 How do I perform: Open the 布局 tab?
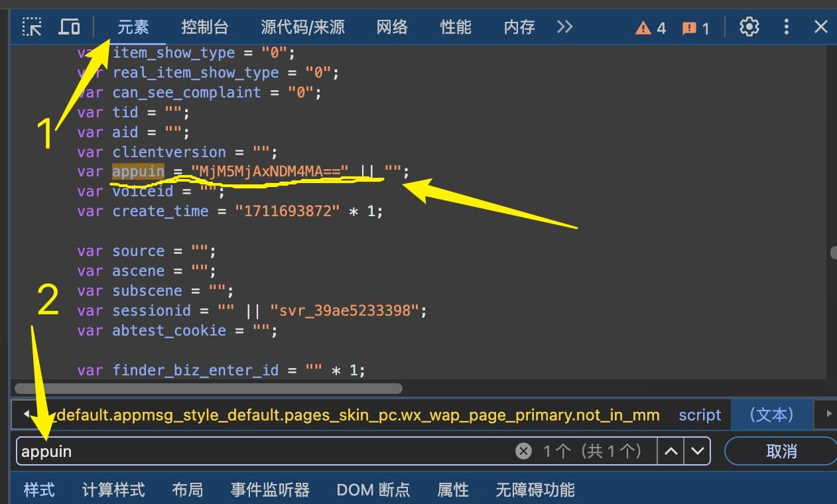pos(188,490)
